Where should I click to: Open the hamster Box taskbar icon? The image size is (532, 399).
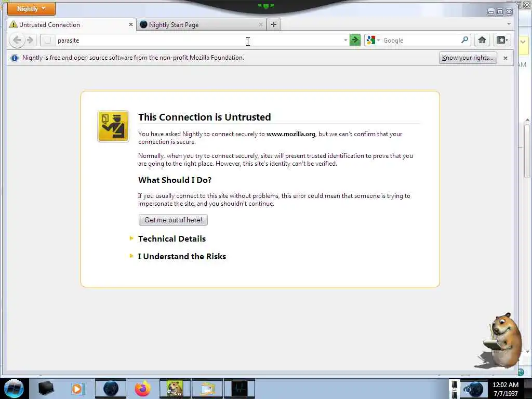point(175,389)
